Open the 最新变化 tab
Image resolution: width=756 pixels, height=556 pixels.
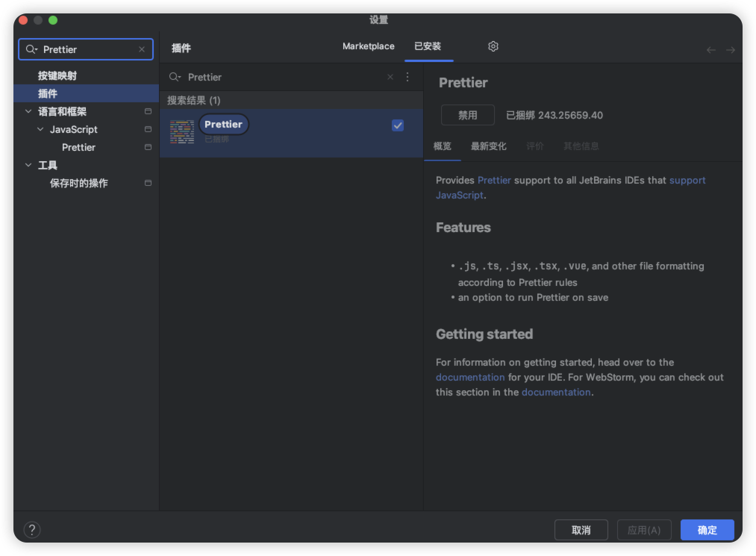488,146
